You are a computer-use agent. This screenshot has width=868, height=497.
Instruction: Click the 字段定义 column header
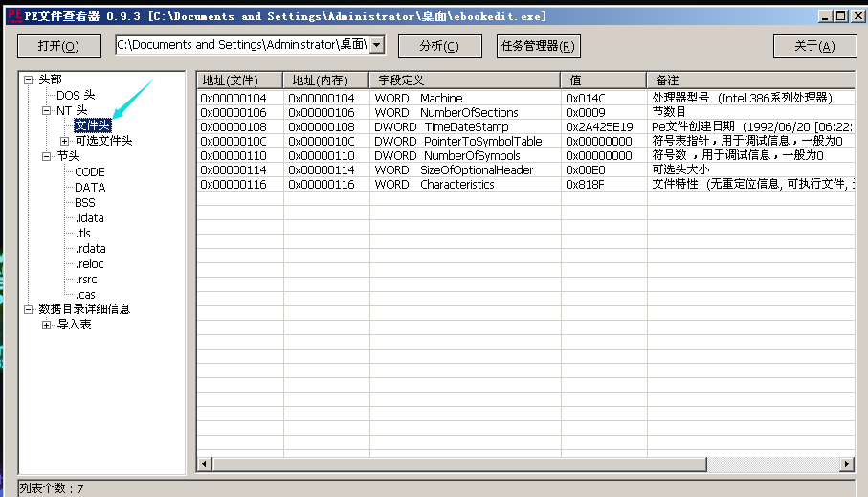[x=464, y=79]
